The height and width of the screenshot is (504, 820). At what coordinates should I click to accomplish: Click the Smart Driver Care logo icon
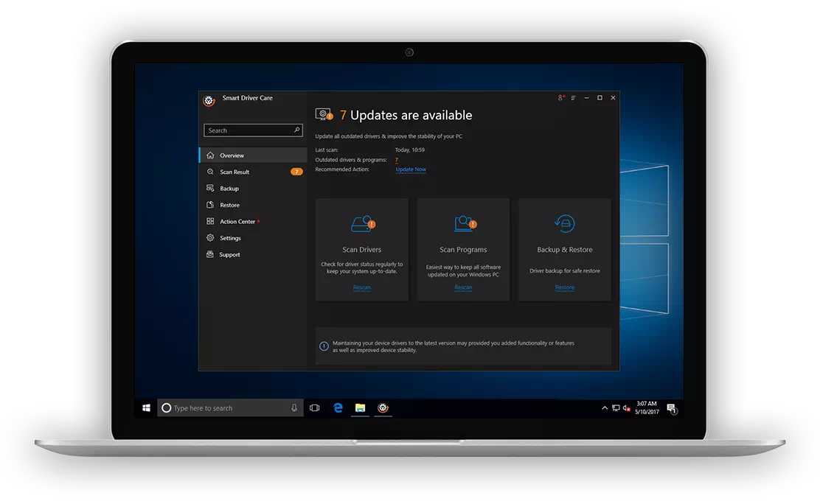pyautogui.click(x=209, y=100)
